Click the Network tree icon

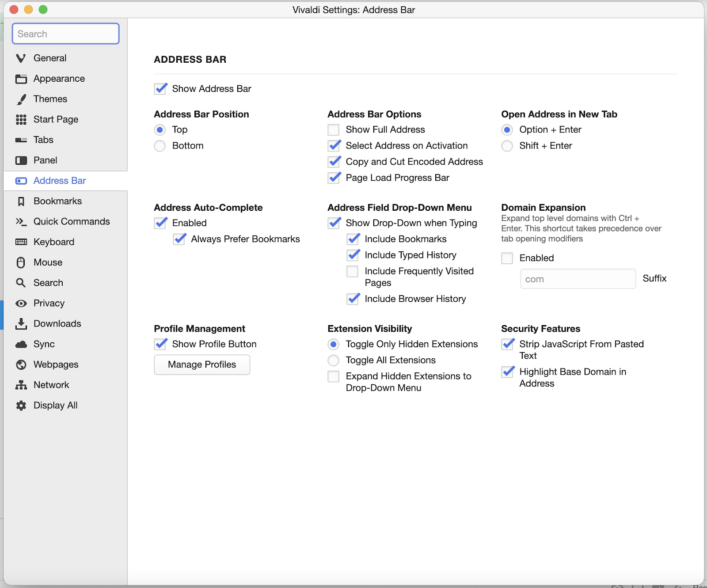click(x=21, y=385)
